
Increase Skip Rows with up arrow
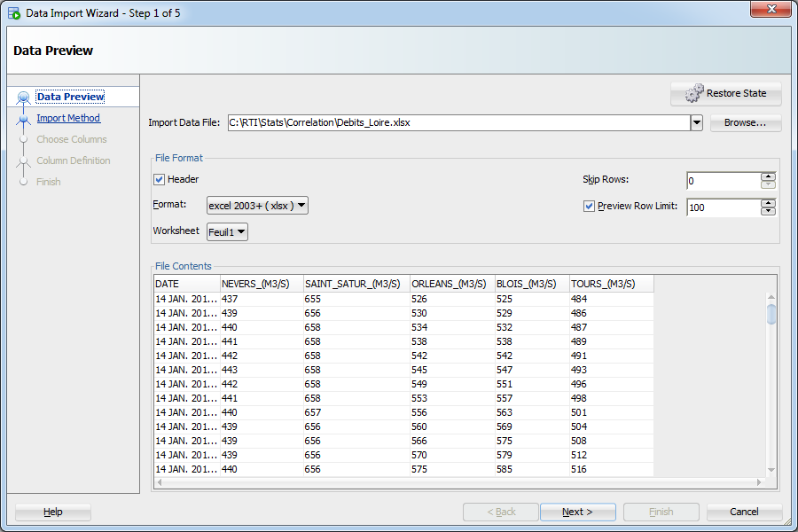point(768,176)
